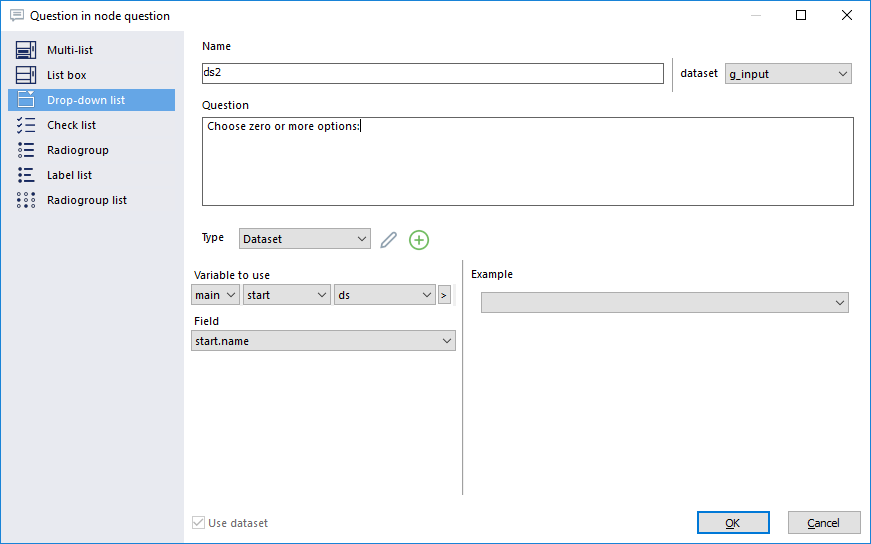Image resolution: width=871 pixels, height=544 pixels.
Task: Select the Label list icon
Action: coord(26,175)
